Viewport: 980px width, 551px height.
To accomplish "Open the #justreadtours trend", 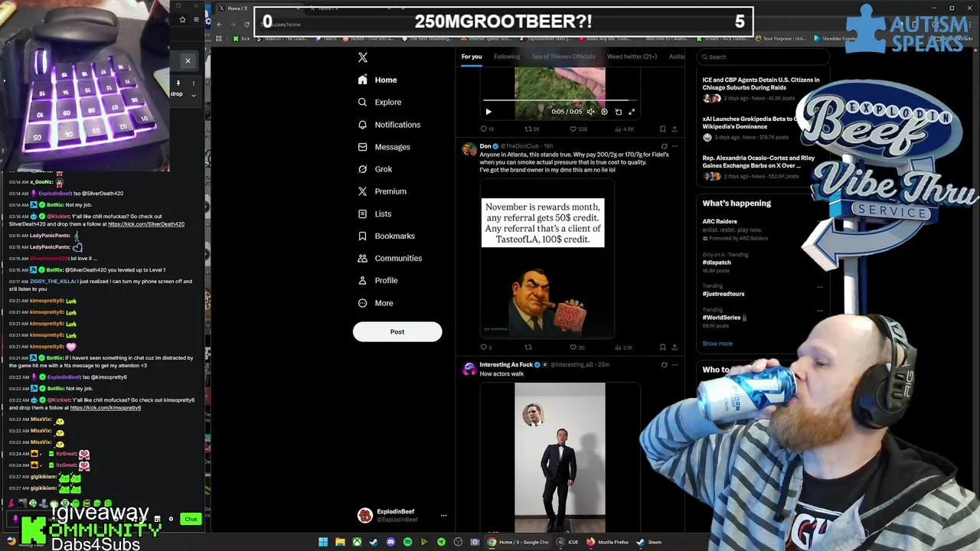I will pos(724,290).
